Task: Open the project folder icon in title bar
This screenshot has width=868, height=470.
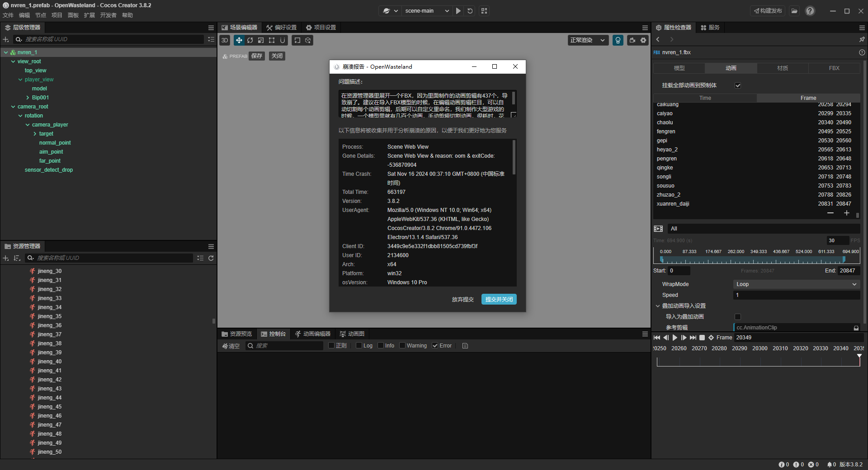Action: (794, 11)
